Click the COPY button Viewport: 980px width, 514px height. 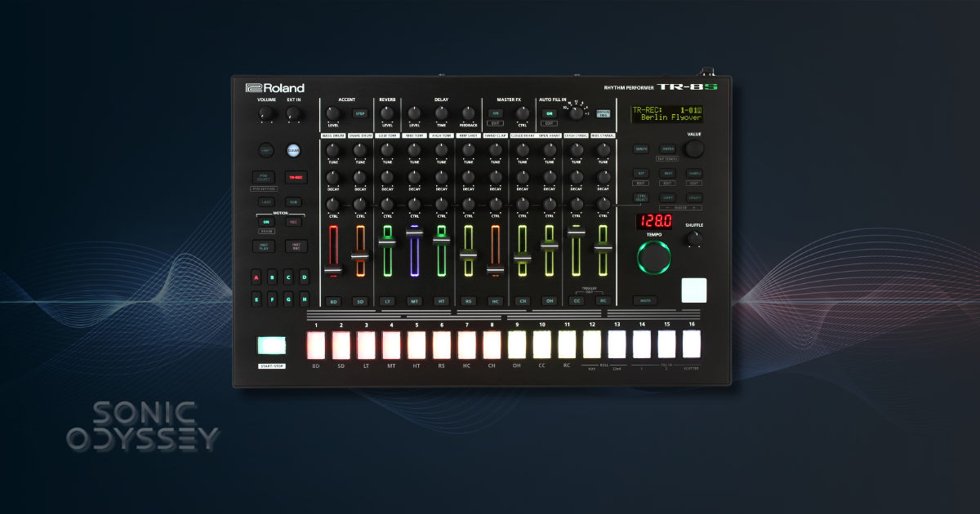point(667,197)
